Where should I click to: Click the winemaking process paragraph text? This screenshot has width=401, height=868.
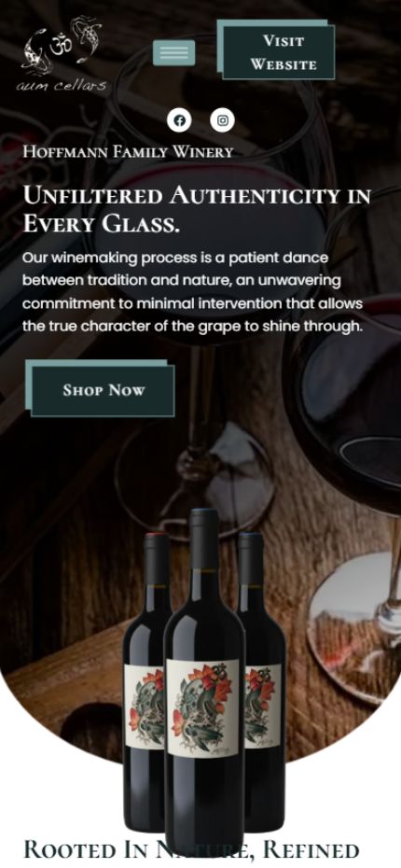(193, 292)
